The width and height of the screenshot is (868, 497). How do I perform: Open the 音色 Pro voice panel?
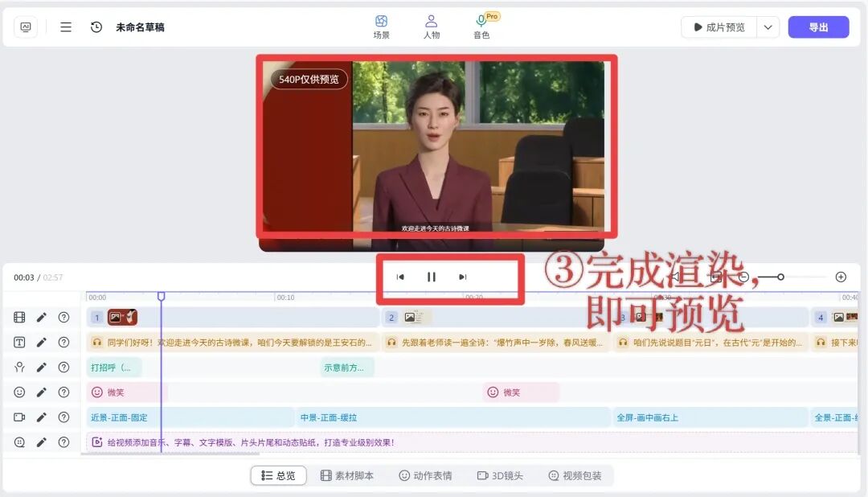(x=481, y=26)
